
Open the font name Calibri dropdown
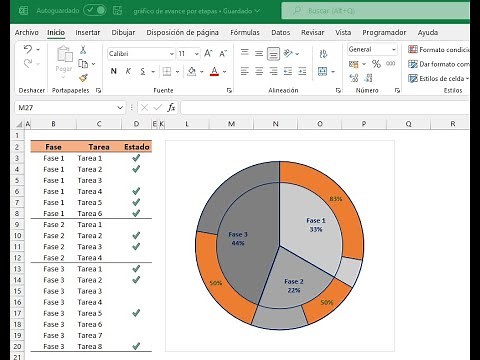tap(172, 54)
